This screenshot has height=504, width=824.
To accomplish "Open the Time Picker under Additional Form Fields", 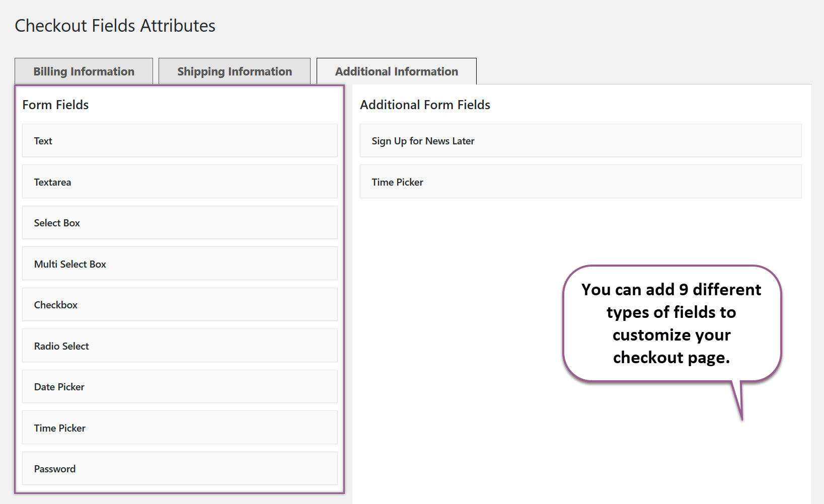I will click(580, 182).
